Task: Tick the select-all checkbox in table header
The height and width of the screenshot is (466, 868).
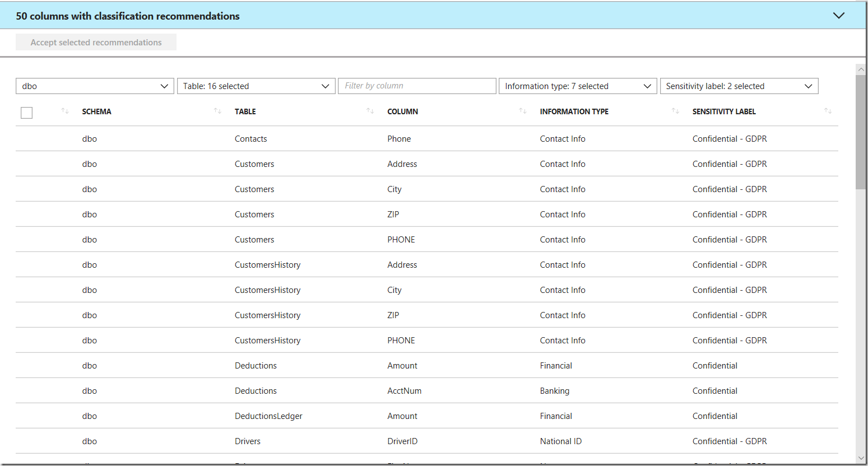Action: coord(26,113)
